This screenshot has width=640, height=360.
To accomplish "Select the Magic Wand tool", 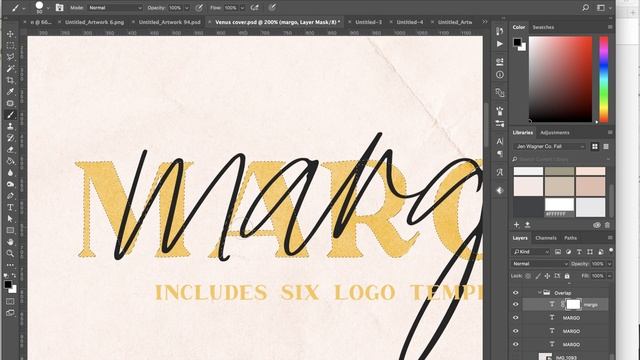I will tap(10, 68).
